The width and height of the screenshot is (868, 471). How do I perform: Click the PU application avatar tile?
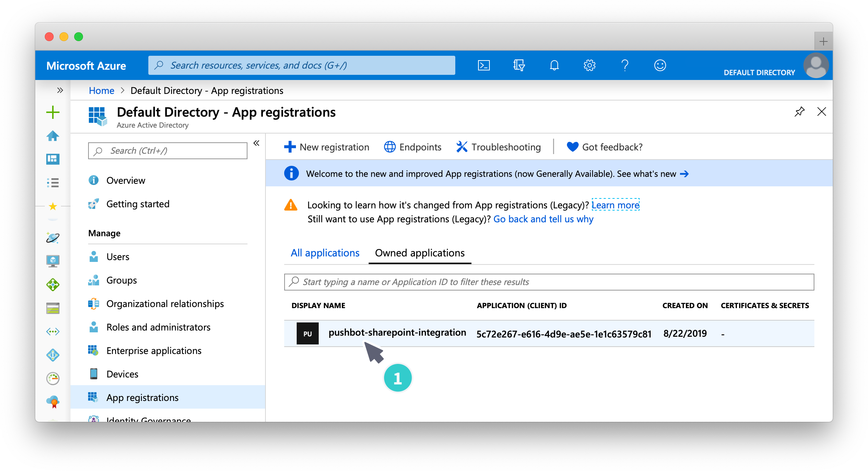click(x=307, y=333)
